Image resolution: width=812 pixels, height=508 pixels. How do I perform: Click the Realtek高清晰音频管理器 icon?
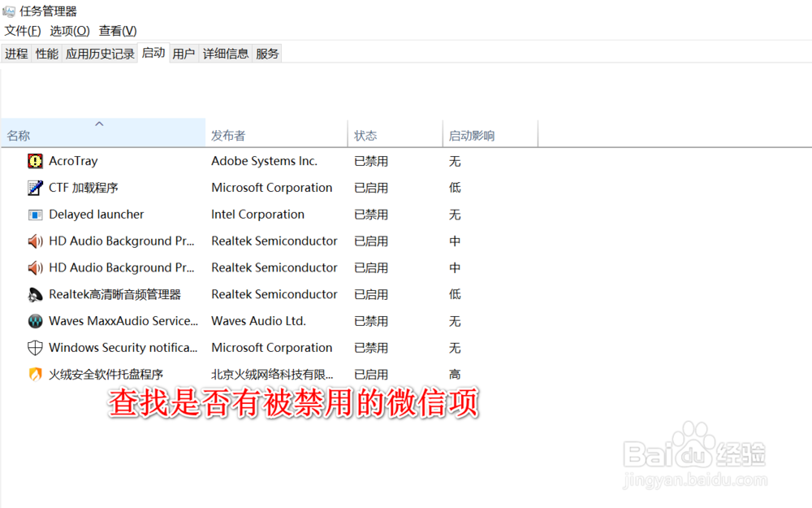(35, 294)
